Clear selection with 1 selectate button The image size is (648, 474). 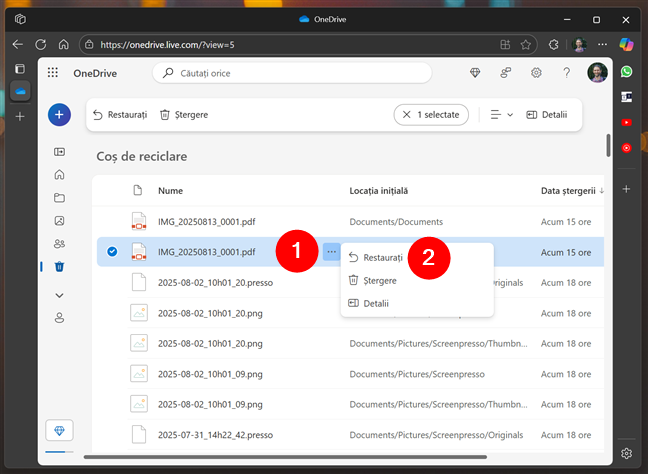(x=431, y=115)
